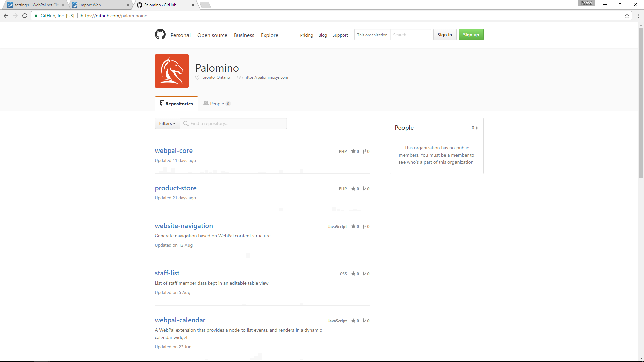Close the Palomino GitHub tab

[193, 5]
